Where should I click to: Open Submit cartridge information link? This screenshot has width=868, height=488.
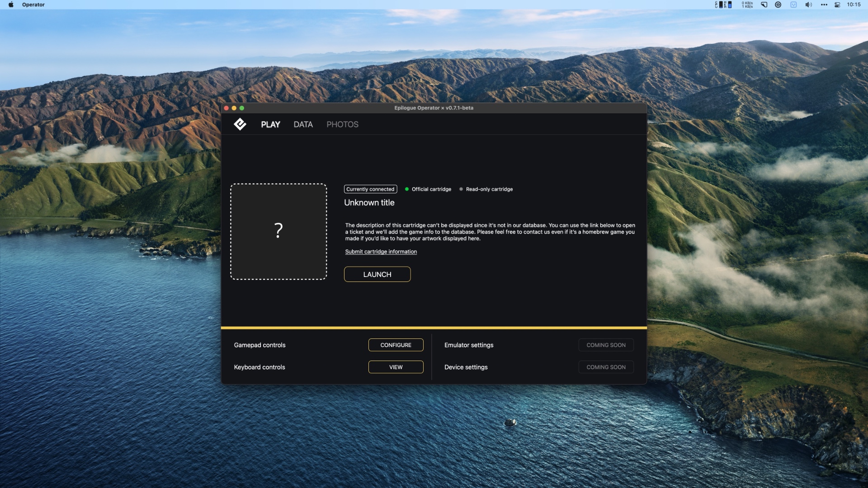pyautogui.click(x=381, y=252)
